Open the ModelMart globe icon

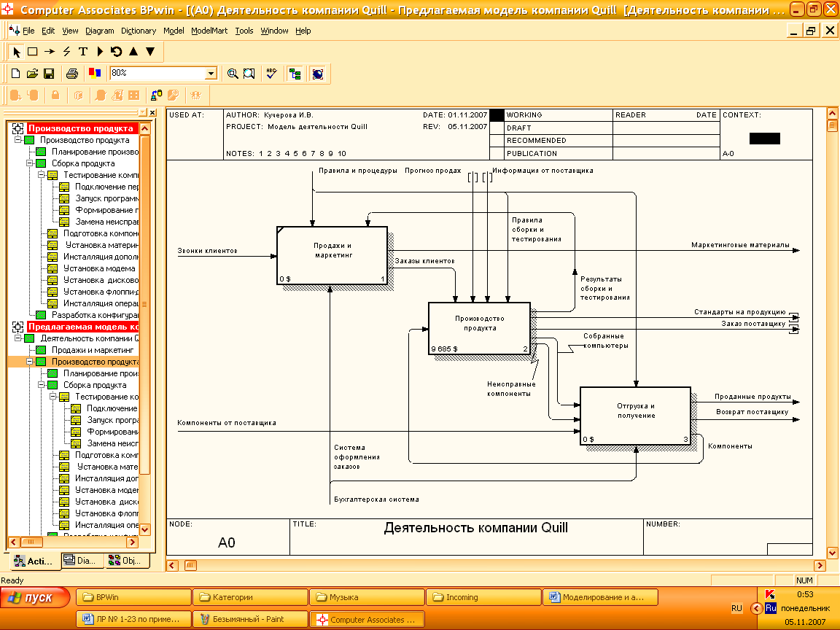coord(318,74)
